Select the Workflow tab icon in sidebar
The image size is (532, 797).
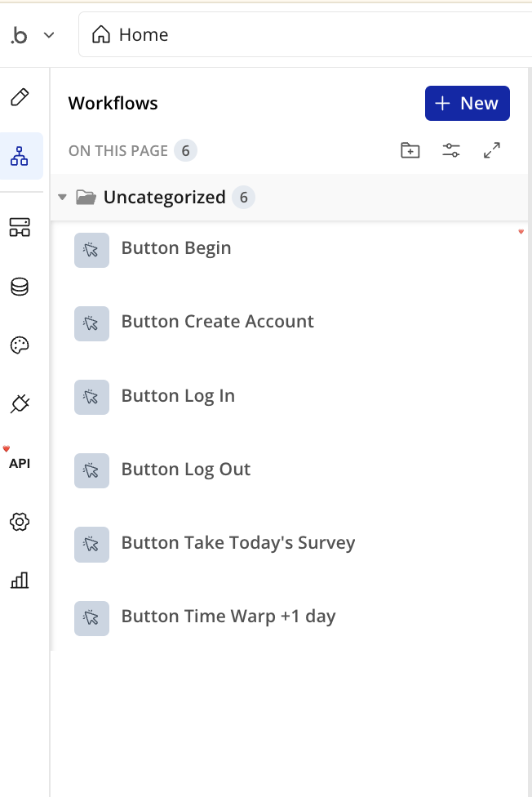[x=20, y=156]
